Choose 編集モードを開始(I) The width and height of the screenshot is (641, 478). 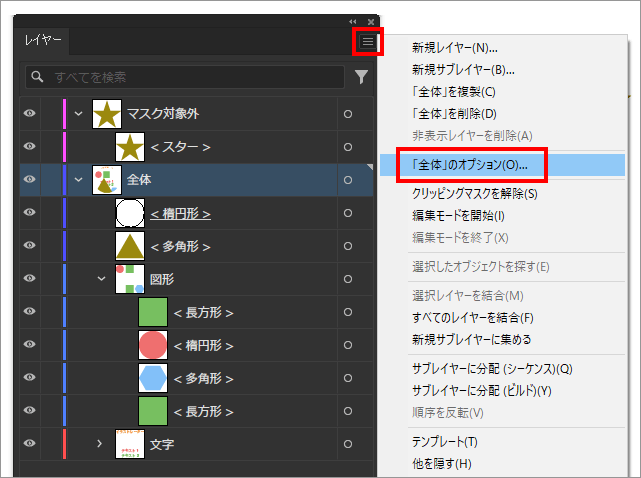[458, 215]
